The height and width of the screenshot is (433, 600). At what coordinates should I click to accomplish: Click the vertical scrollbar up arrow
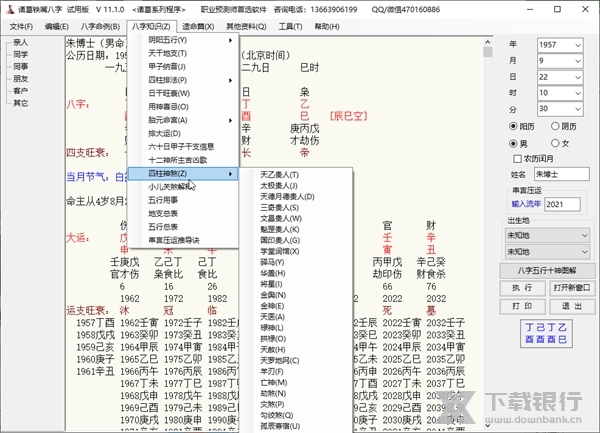487,42
